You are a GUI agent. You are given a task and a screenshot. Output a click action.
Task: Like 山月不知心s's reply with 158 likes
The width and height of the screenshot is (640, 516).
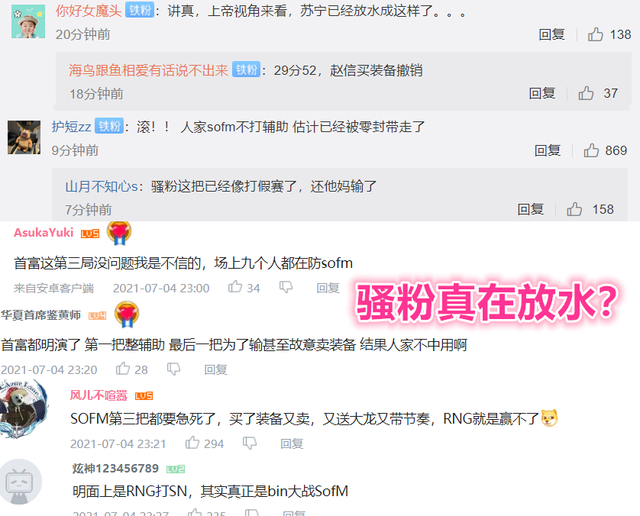coord(574,209)
